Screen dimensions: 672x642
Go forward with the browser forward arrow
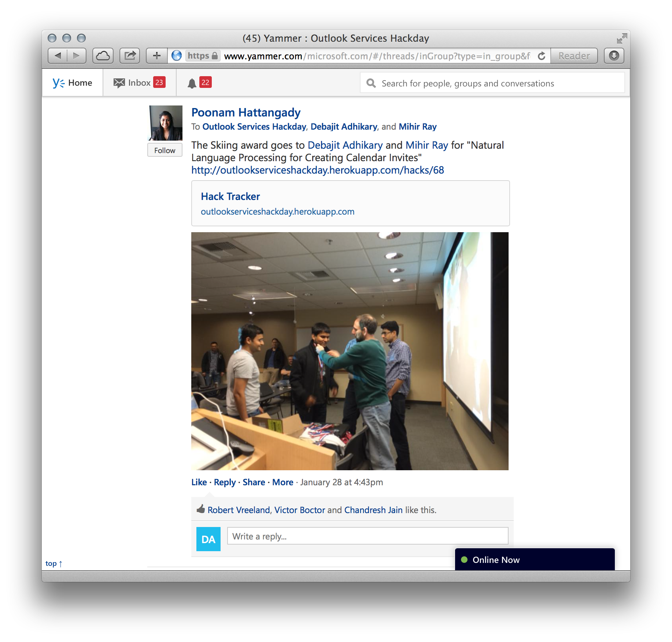[77, 56]
